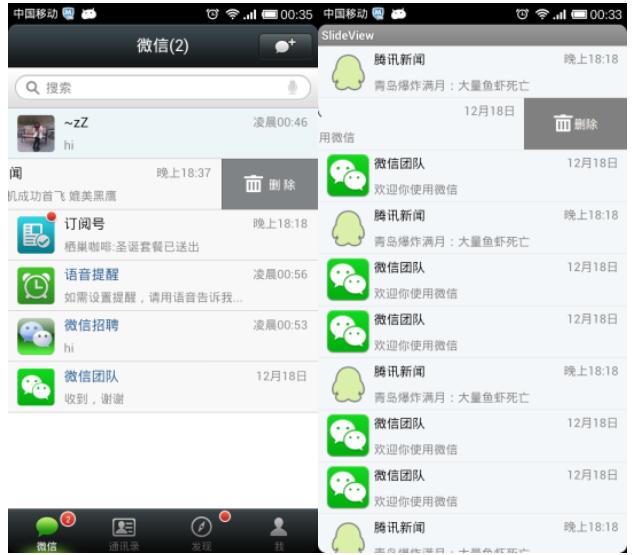Open the 语音提醒 conversation title
This screenshot has width=644, height=555.
[92, 274]
